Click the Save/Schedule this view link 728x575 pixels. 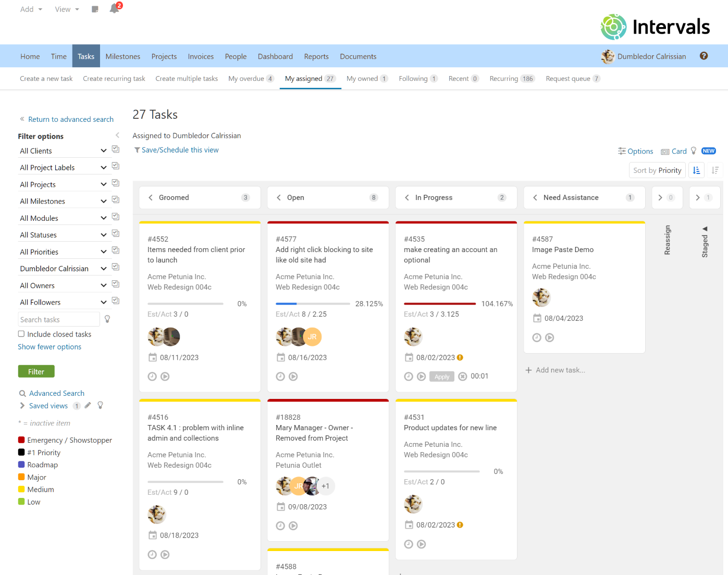tap(180, 149)
